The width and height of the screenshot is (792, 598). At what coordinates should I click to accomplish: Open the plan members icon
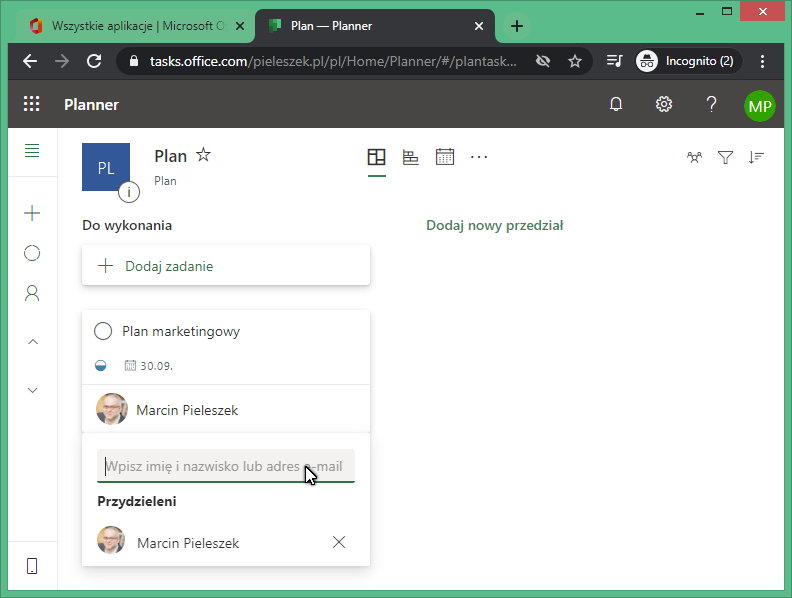(x=694, y=157)
